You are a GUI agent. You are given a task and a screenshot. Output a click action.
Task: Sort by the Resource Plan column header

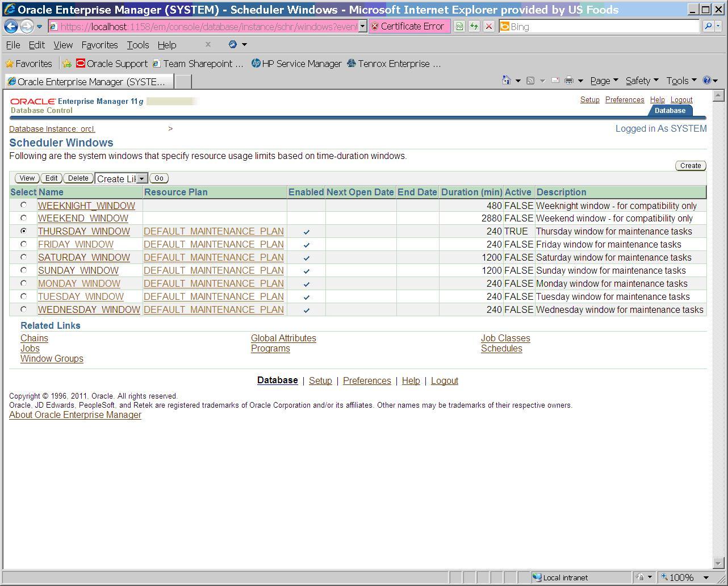pos(176,192)
